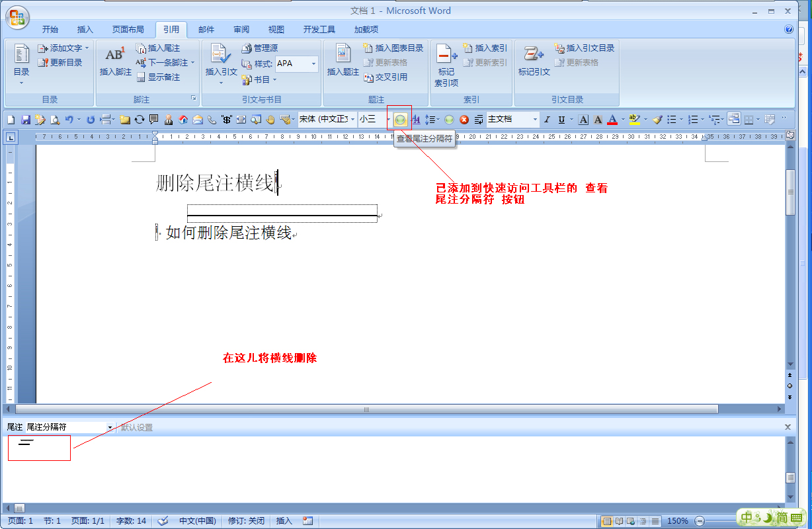The width and height of the screenshot is (812, 529).
Task: Open the 插入 (Insert) tab
Action: 85,30
